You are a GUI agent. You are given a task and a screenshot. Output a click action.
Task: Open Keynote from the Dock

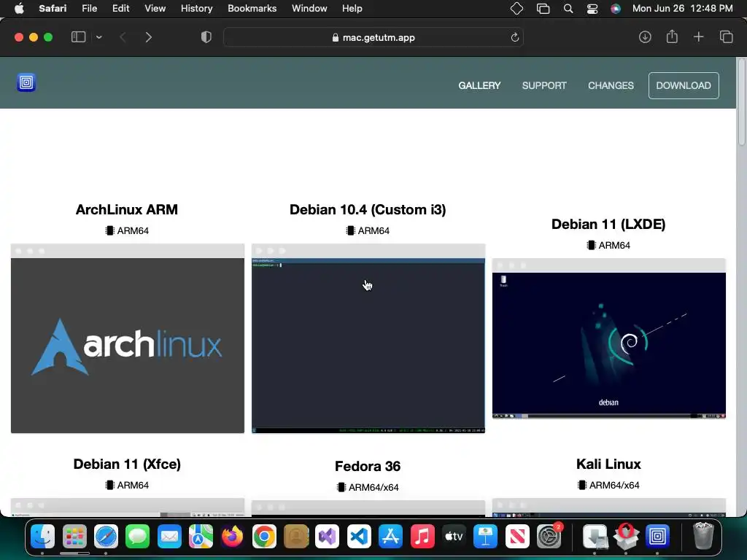(x=485, y=536)
